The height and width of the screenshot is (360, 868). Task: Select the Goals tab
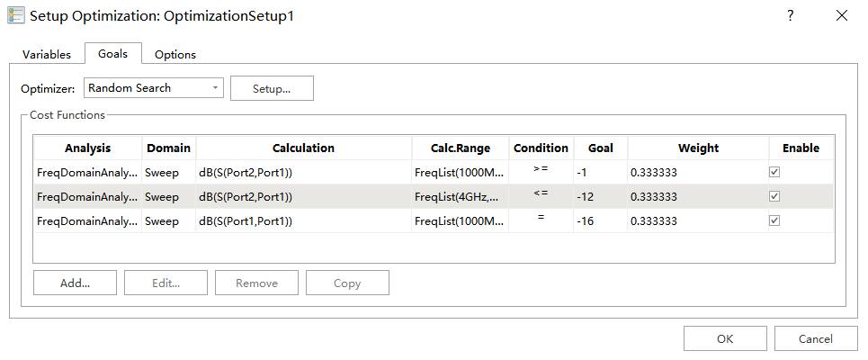[x=113, y=53]
